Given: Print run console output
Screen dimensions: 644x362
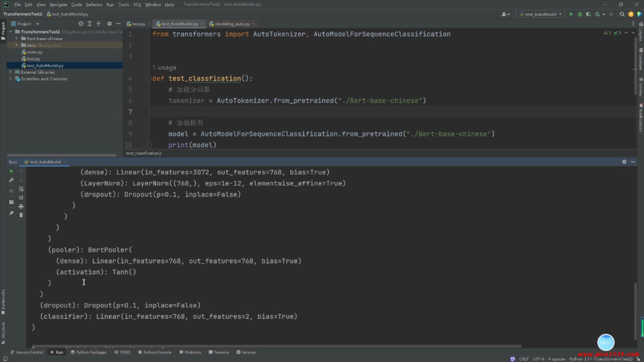Looking at the screenshot, I should click(x=21, y=206).
